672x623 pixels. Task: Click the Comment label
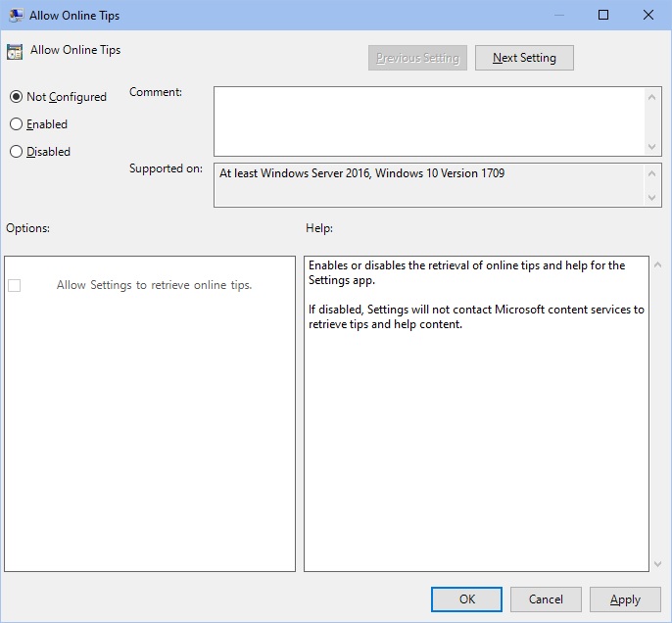(156, 92)
